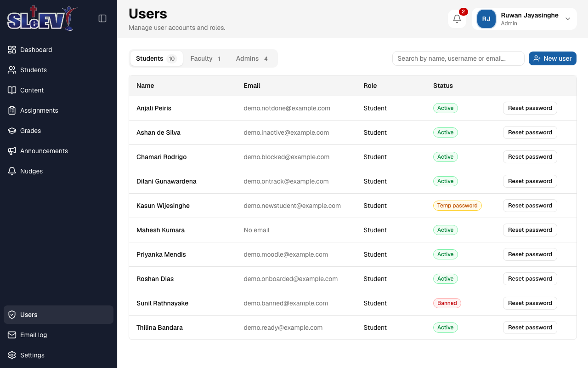588x368 pixels.
Task: Click the notification count badge showing 2
Action: 464,11
